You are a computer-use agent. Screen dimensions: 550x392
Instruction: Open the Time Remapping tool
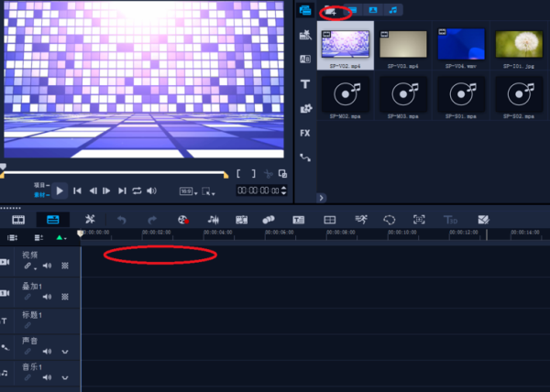click(361, 220)
